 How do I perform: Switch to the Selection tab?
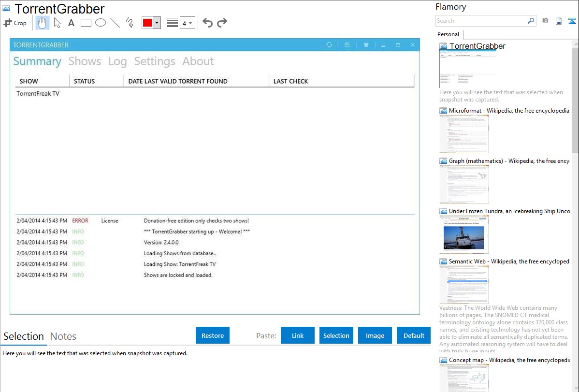pyautogui.click(x=24, y=336)
